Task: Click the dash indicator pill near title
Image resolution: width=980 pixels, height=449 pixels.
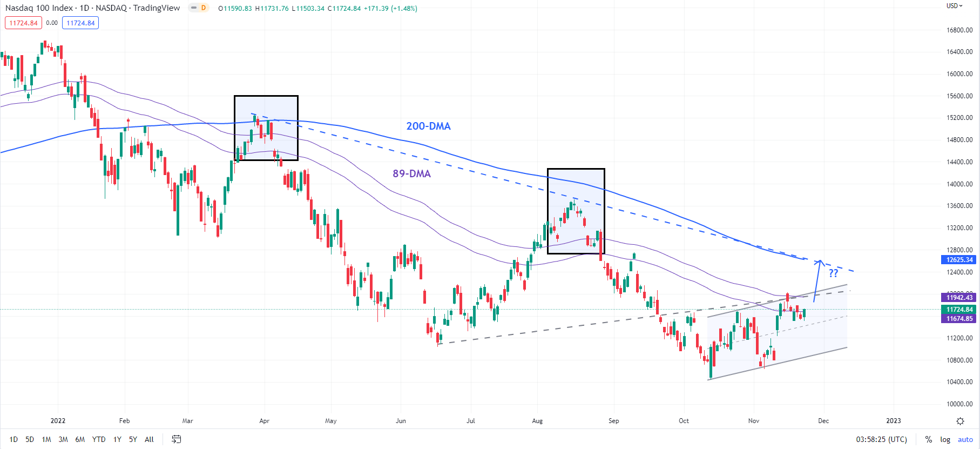Action: point(194,8)
